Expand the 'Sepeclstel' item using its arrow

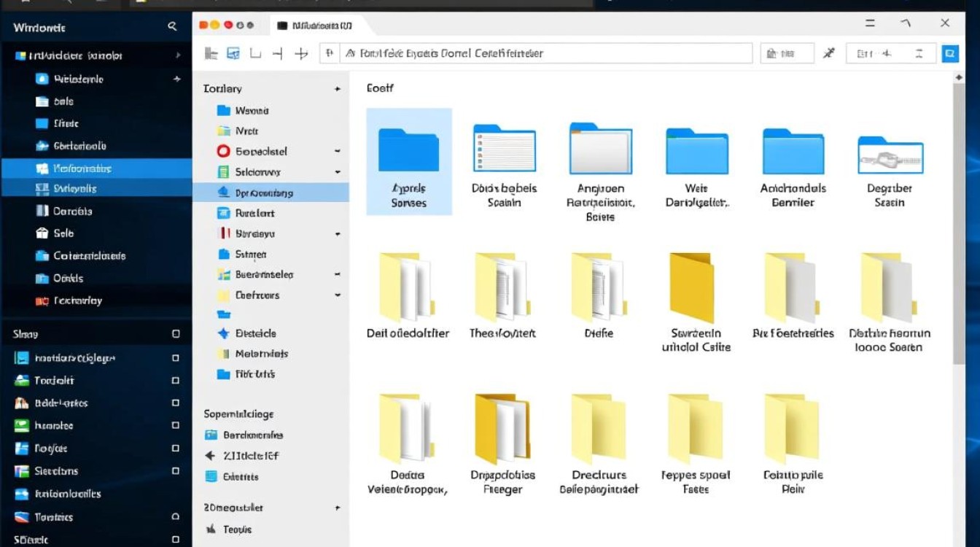pos(337,152)
